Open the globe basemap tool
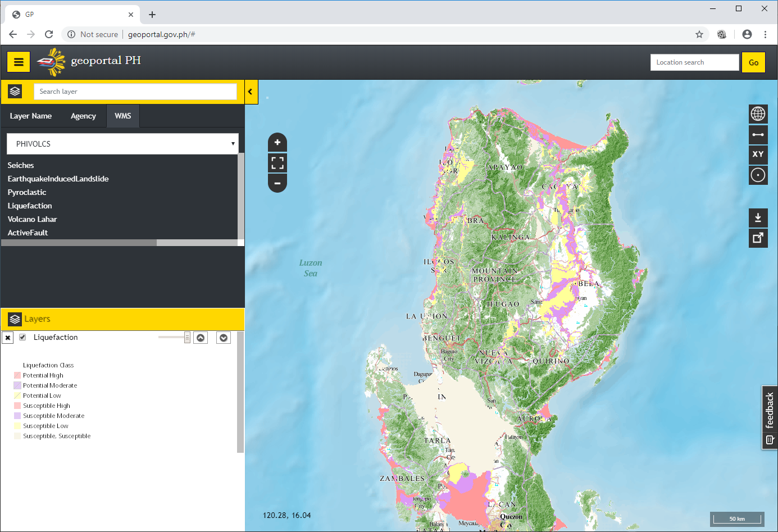This screenshot has height=532, width=778. (758, 113)
